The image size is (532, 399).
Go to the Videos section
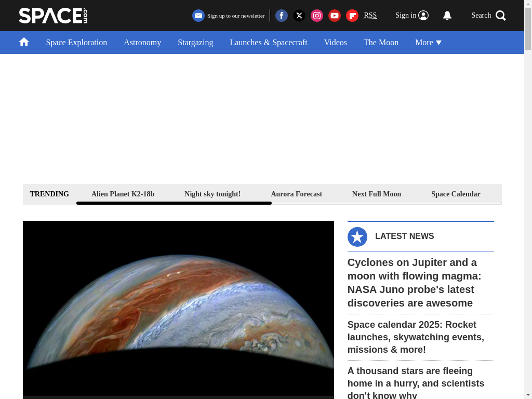click(x=336, y=43)
